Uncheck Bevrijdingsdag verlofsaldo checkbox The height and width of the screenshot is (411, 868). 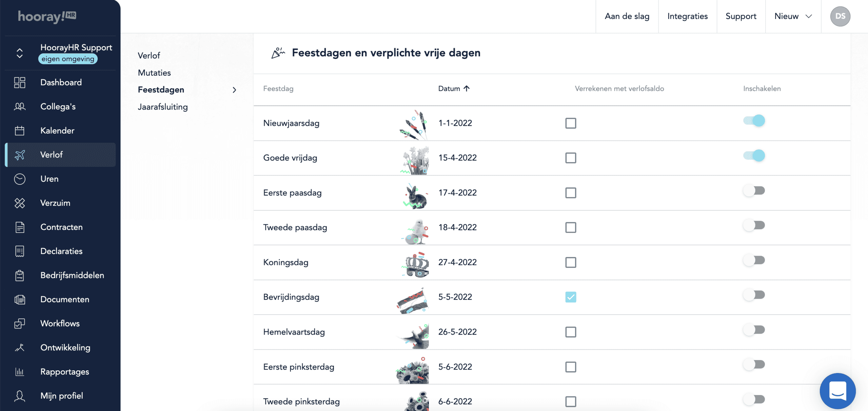click(571, 297)
